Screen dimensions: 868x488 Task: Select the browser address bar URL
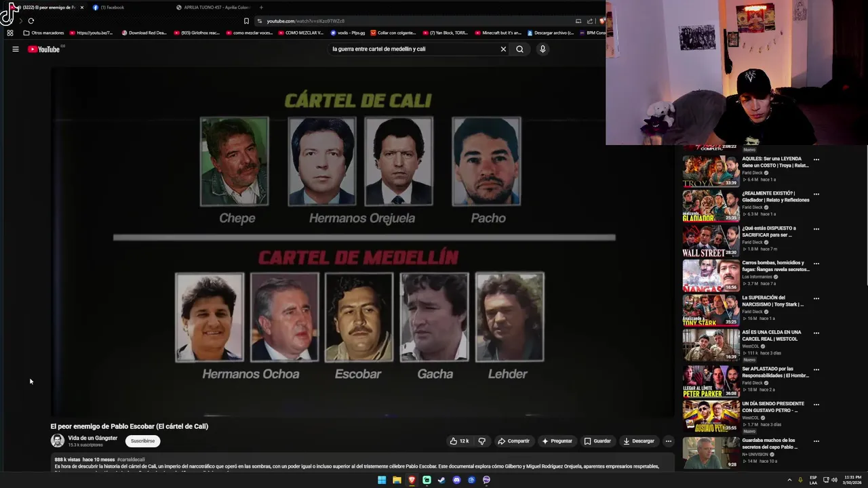(x=305, y=21)
